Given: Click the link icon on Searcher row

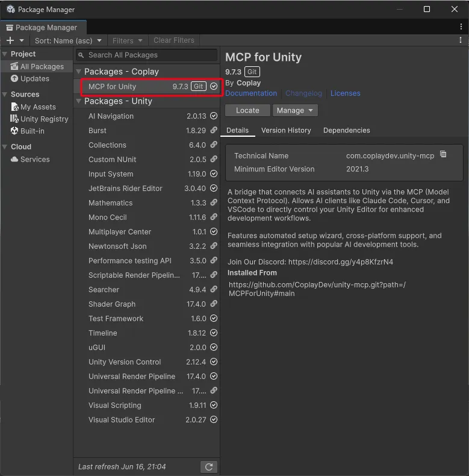Looking at the screenshot, I should pyautogui.click(x=214, y=290).
